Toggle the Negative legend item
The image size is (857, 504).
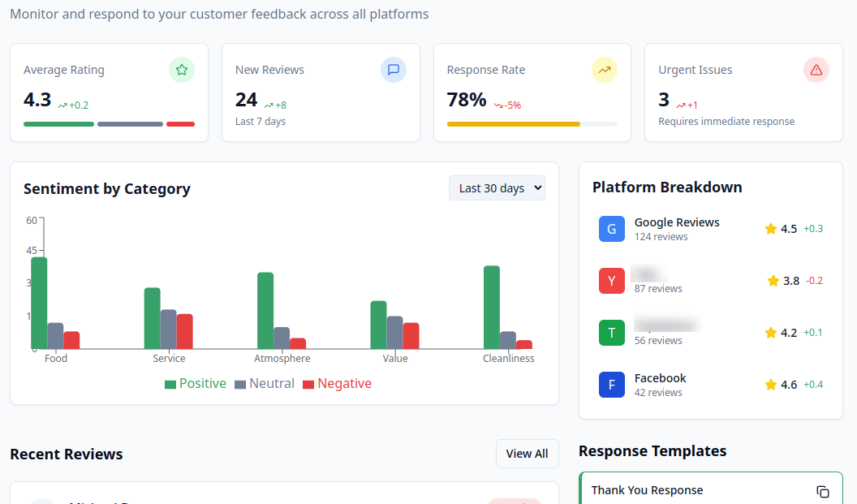(x=337, y=384)
